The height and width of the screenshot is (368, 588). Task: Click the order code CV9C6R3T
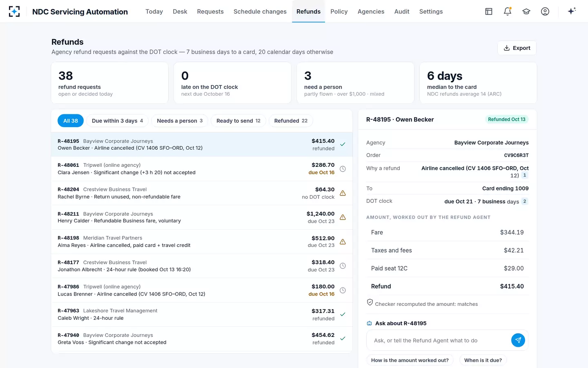516,155
